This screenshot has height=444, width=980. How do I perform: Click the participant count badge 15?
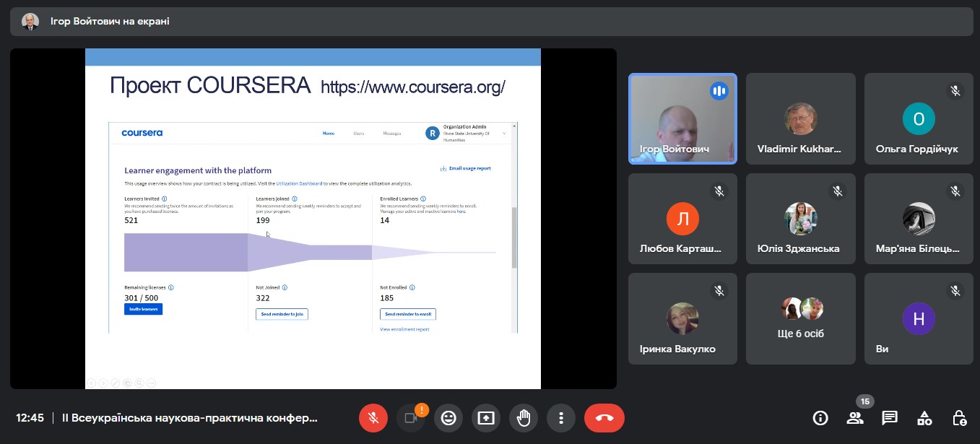(865, 401)
